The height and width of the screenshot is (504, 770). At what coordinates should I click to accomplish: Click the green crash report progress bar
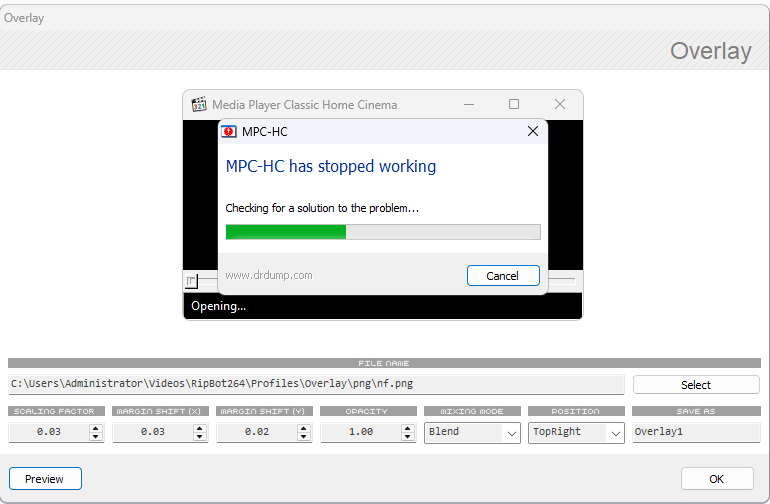click(383, 232)
